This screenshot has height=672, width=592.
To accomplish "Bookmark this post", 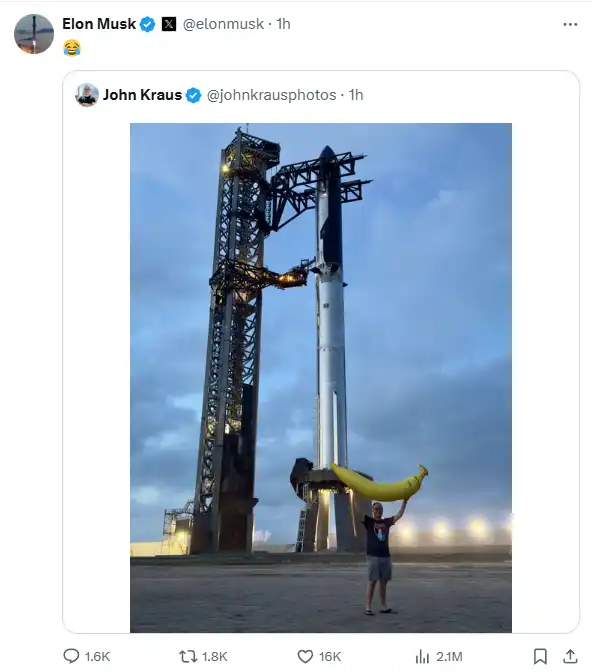I will click(x=540, y=656).
